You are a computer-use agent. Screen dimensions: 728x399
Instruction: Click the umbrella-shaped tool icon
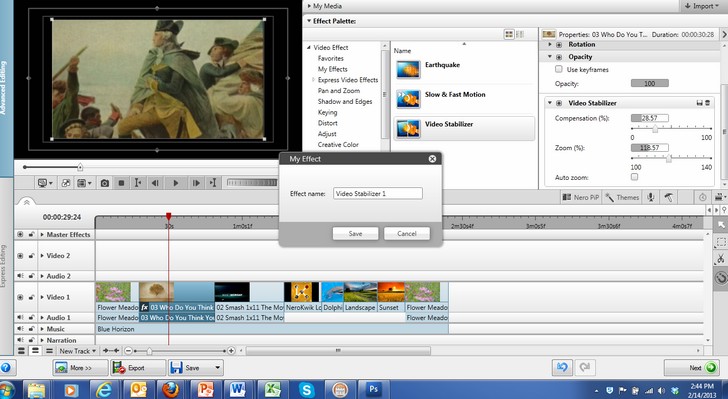pyautogui.click(x=669, y=197)
